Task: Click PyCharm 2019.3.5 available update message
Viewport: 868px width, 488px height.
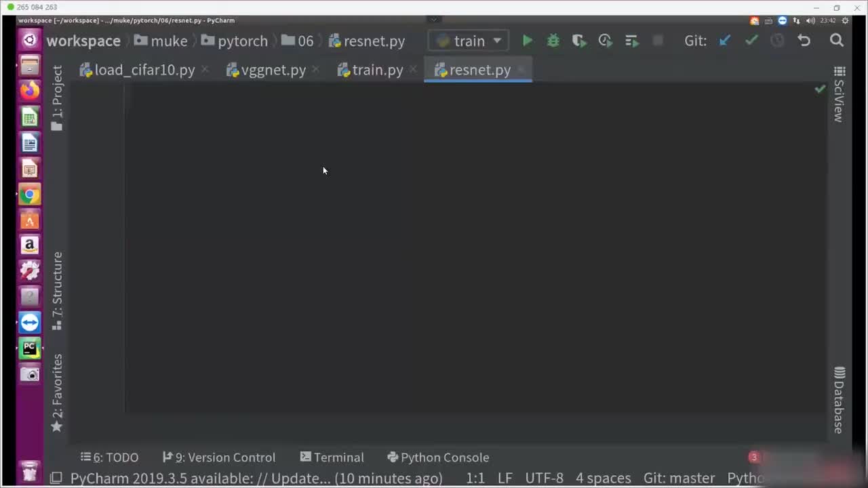Action: click(256, 479)
